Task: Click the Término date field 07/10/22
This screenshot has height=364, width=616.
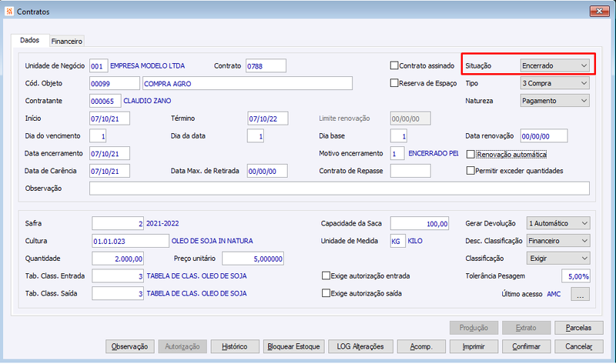Action: 267,119
